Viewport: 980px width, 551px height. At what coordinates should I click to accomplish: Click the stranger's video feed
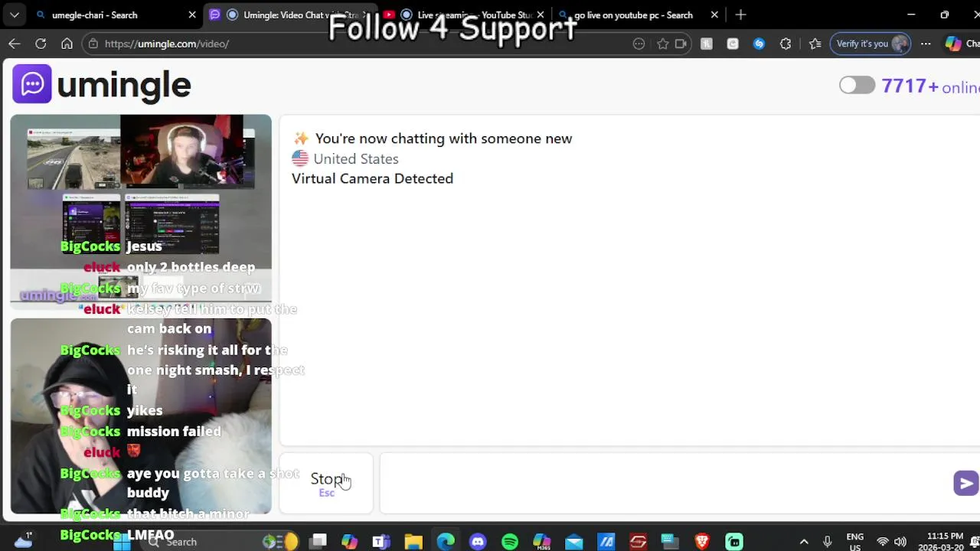click(141, 212)
